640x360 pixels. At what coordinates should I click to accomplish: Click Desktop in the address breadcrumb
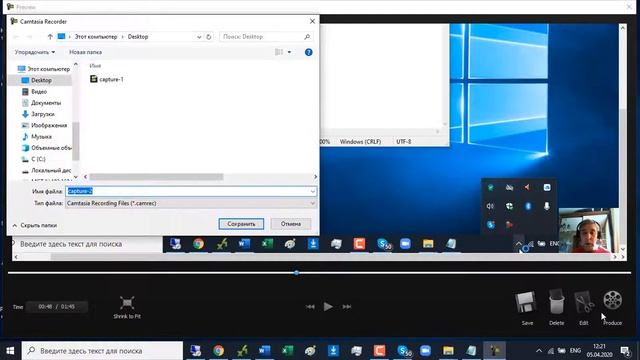[x=138, y=37]
